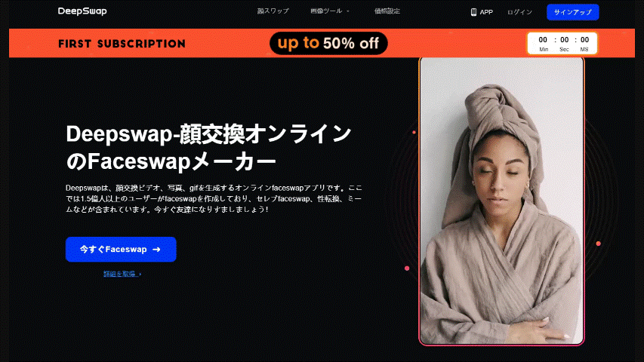This screenshot has height=362, width=644.
Task: Click the Deepswap-顔交換オンライン headline
Action: tap(208, 134)
